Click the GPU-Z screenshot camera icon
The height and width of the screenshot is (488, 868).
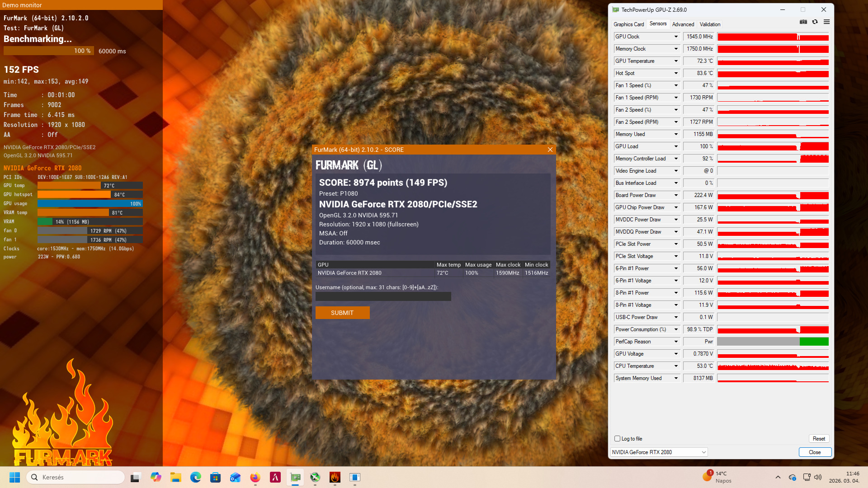pyautogui.click(x=803, y=22)
